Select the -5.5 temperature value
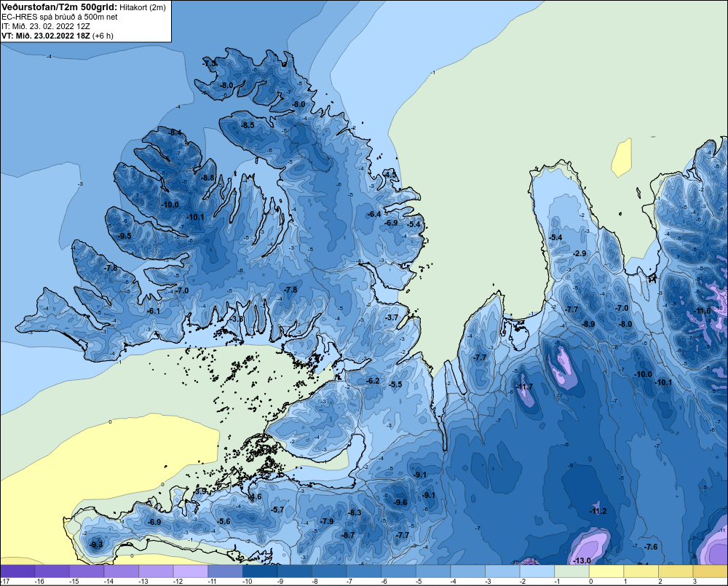This screenshot has width=728, height=586. pyautogui.click(x=395, y=384)
